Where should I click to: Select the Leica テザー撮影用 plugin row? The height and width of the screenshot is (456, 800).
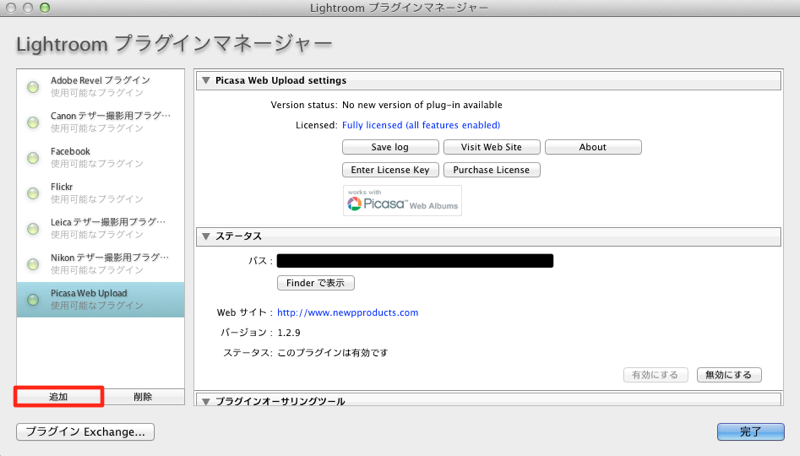[101, 229]
